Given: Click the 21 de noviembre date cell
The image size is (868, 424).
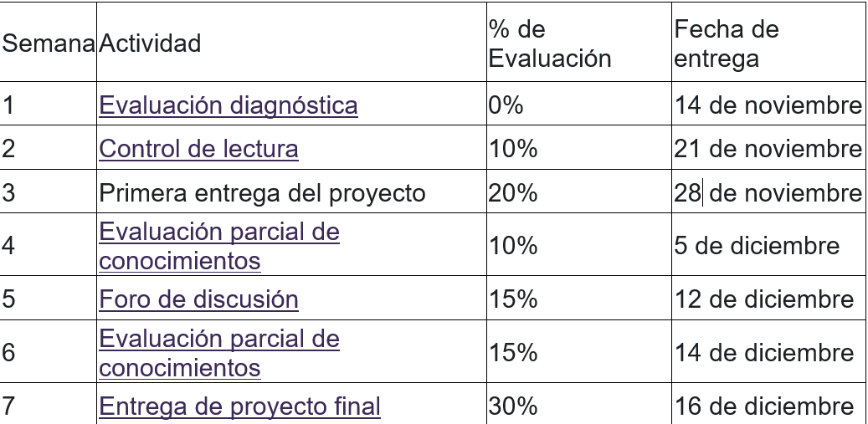Looking at the screenshot, I should tap(768, 149).
